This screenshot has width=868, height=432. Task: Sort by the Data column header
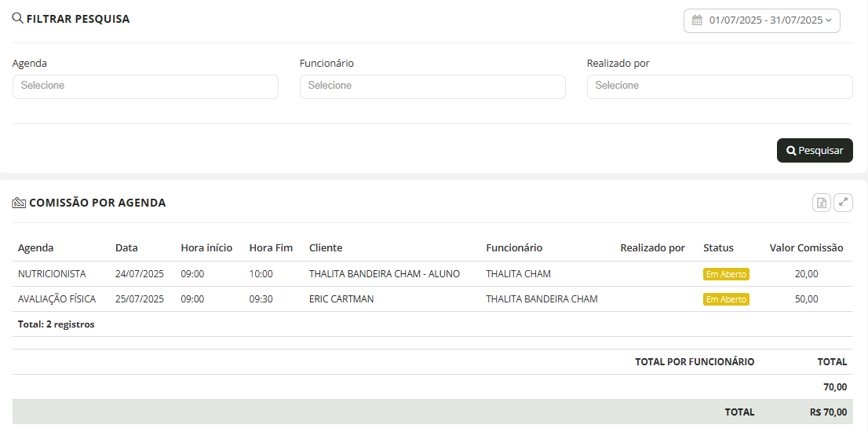(x=126, y=247)
